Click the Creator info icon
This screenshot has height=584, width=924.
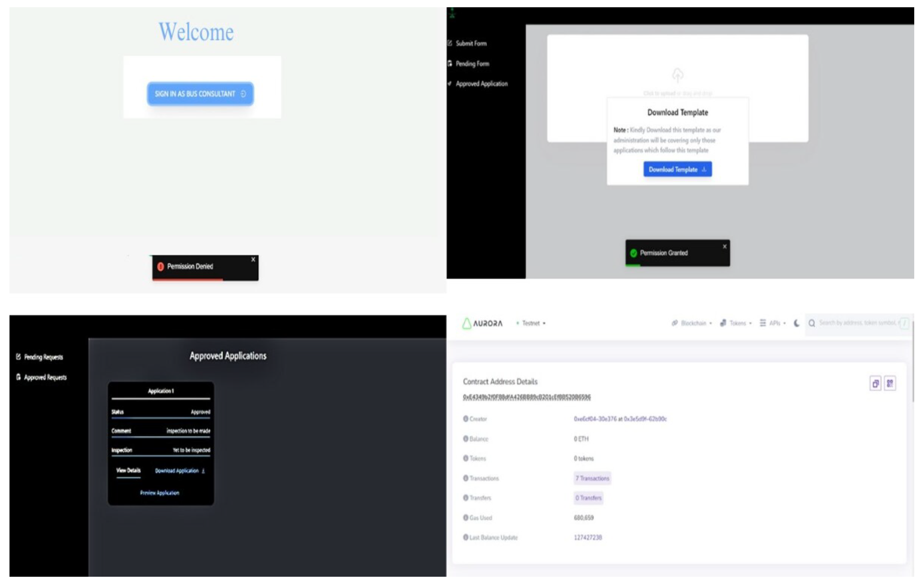[x=465, y=419]
